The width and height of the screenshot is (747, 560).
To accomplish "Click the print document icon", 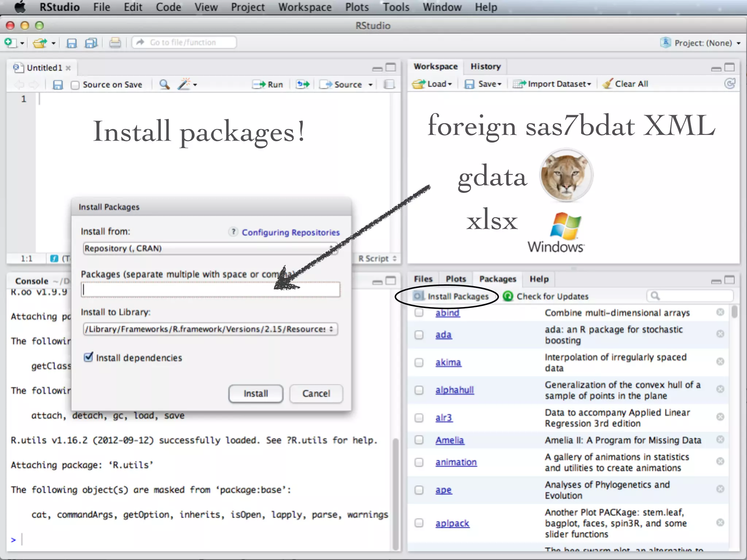I will 115,43.
